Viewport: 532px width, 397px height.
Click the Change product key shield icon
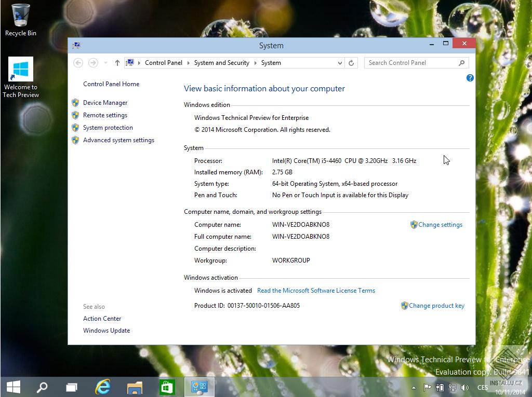pos(404,305)
